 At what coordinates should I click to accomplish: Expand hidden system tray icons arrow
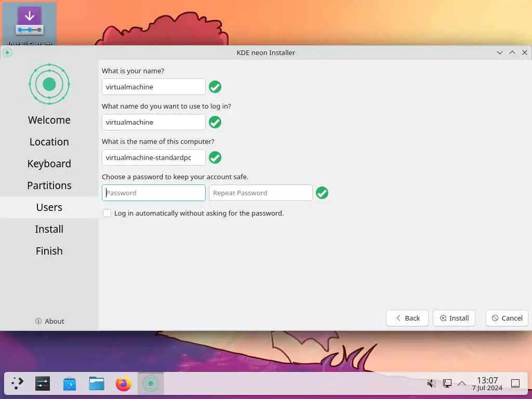coord(461,383)
